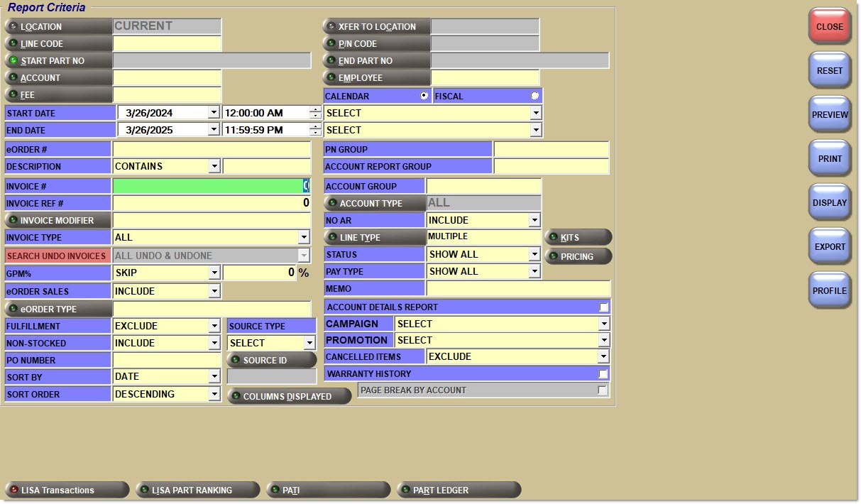This screenshot has width=861, height=504.
Task: Expand the INVOICE TYPE dropdown
Action: pos(304,238)
